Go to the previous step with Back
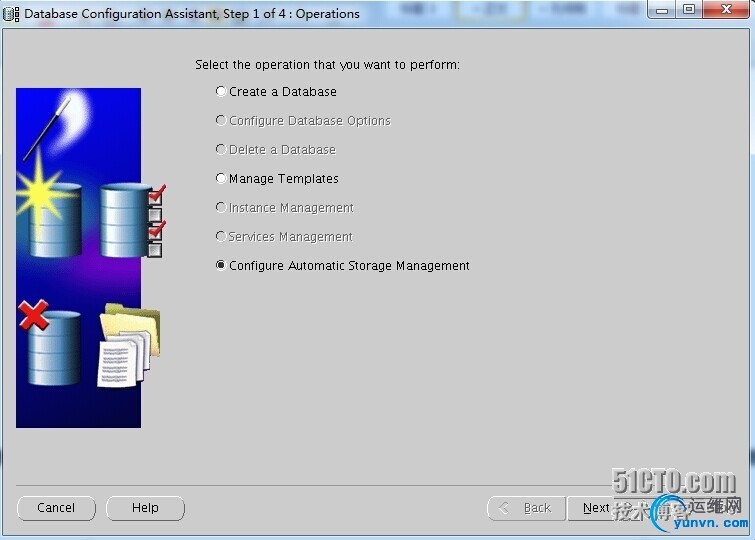The width and height of the screenshot is (755, 540). (x=526, y=508)
